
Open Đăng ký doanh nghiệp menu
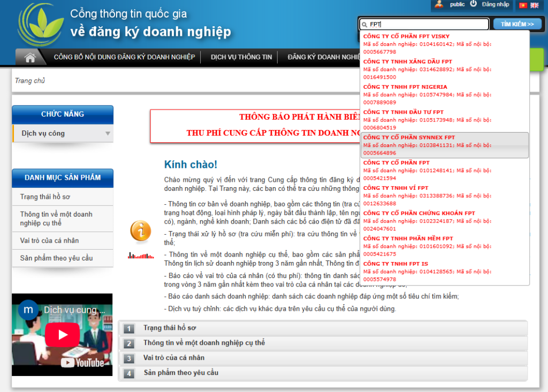coord(323,57)
